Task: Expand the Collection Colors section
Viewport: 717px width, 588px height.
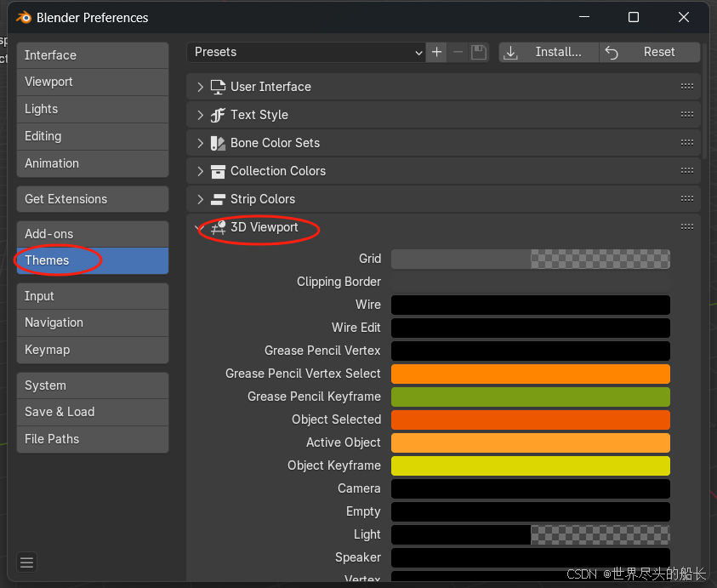Action: coord(200,171)
